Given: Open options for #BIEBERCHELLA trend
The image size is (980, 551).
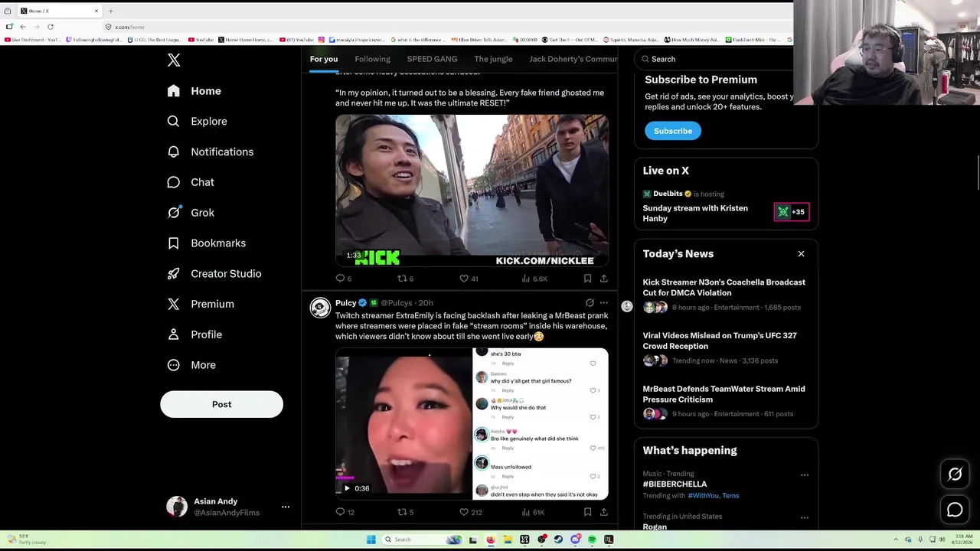Looking at the screenshot, I should pyautogui.click(x=804, y=475).
